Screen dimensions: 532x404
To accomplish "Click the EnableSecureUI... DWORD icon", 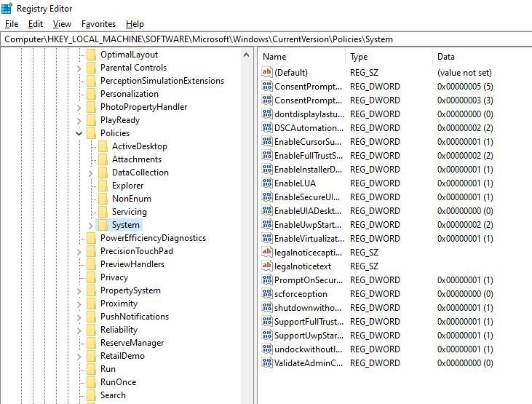I will 267,197.
